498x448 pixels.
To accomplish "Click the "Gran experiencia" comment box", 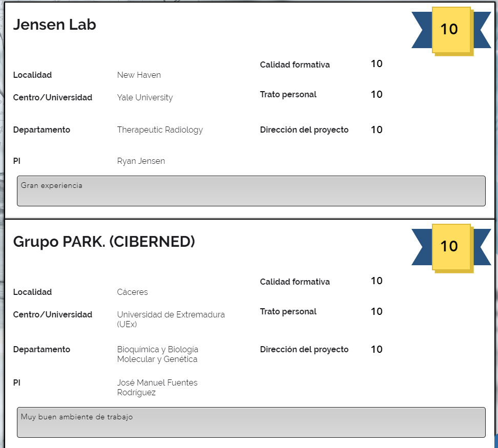I will 251,191.
